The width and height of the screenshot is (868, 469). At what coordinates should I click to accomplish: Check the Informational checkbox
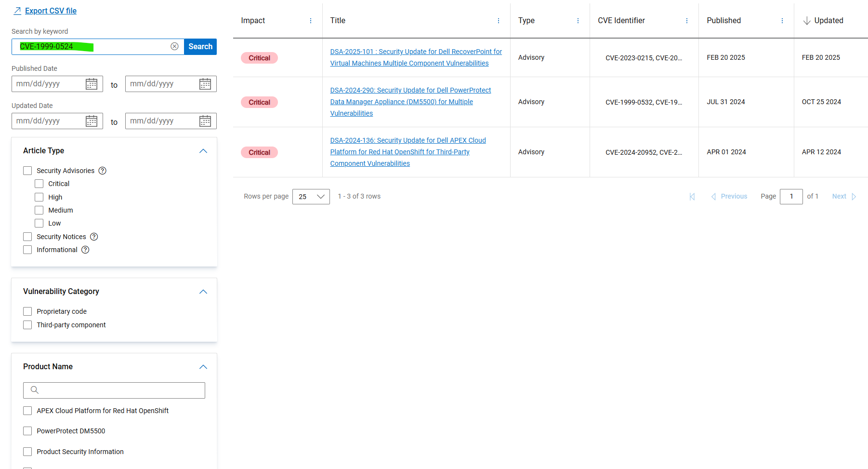(27, 250)
